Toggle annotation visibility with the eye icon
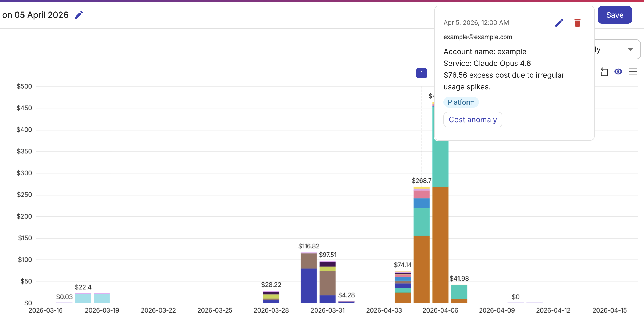The width and height of the screenshot is (644, 324). 618,72
